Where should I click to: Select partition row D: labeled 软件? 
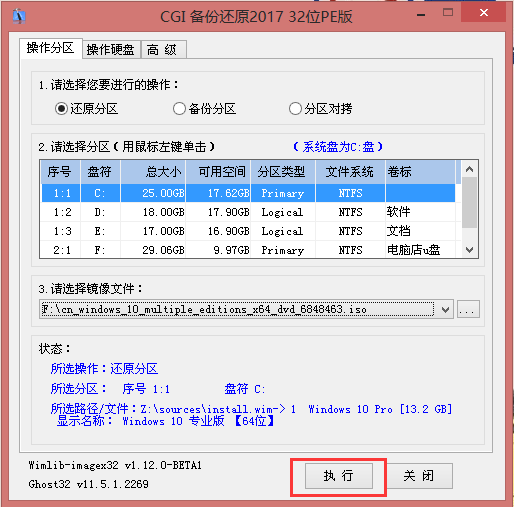click(248, 212)
